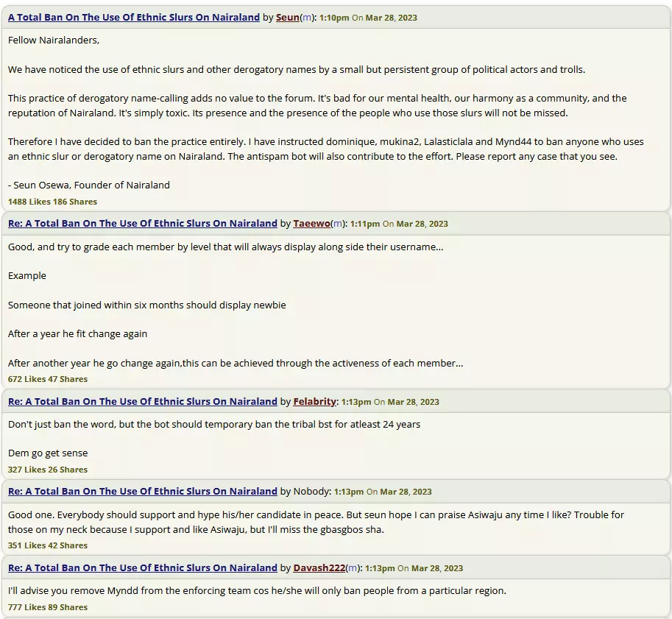Click the '1:10pm' timestamp on Seun's post
This screenshot has height=619, width=672.
tap(334, 18)
